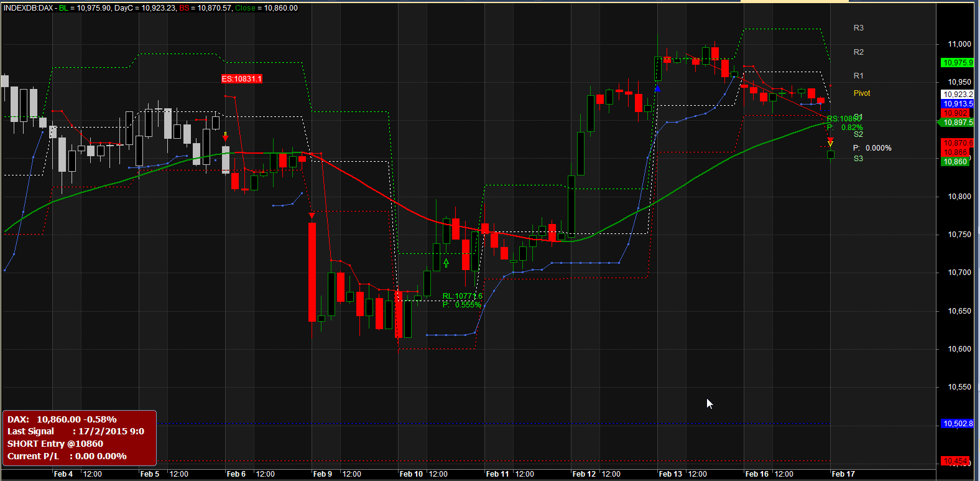Viewport: 980px width, 481px height.
Task: Click the red 10,902 price tag
Action: (x=956, y=113)
